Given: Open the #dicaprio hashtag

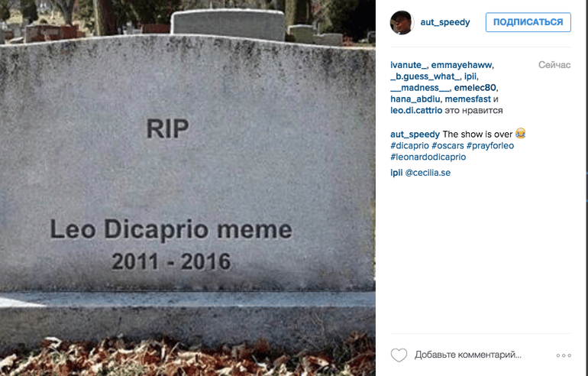Looking at the screenshot, I should coord(409,146).
